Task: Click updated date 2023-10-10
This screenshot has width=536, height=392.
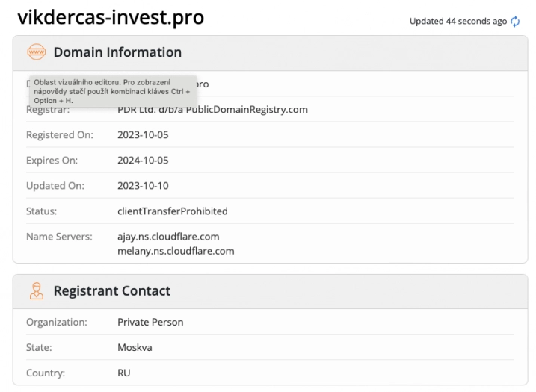Action: [143, 186]
